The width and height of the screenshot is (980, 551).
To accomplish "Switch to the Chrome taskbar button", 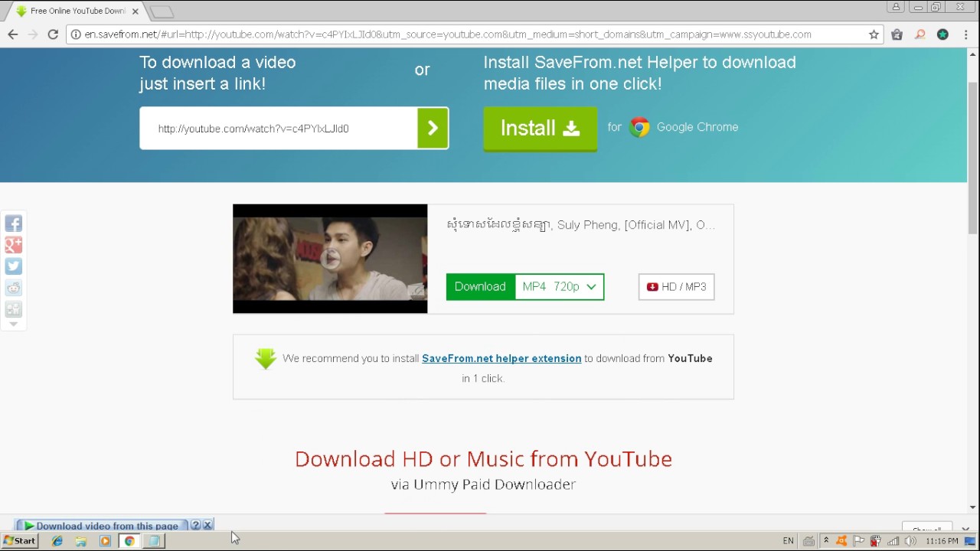I will pyautogui.click(x=129, y=541).
